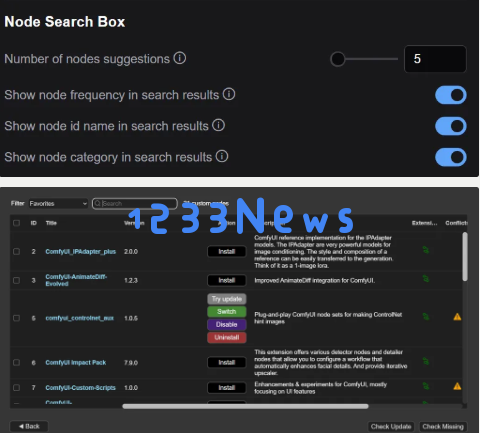Image resolution: width=480 pixels, height=433 pixels.
Task: Open the ComfyUI Impact Pack link
Action: pyautogui.click(x=76, y=362)
